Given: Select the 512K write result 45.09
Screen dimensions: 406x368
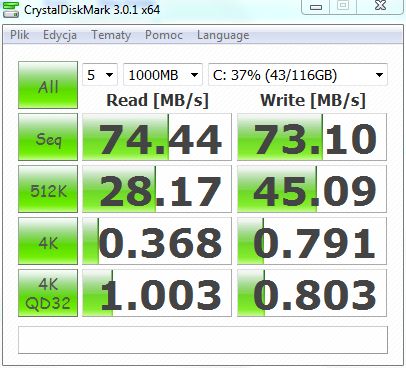Looking at the screenshot, I should coord(312,189).
